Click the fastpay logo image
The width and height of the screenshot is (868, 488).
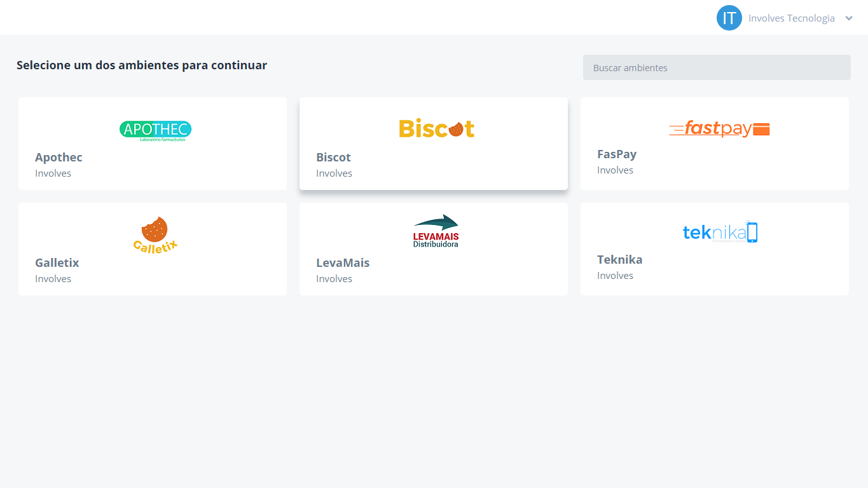pos(719,129)
